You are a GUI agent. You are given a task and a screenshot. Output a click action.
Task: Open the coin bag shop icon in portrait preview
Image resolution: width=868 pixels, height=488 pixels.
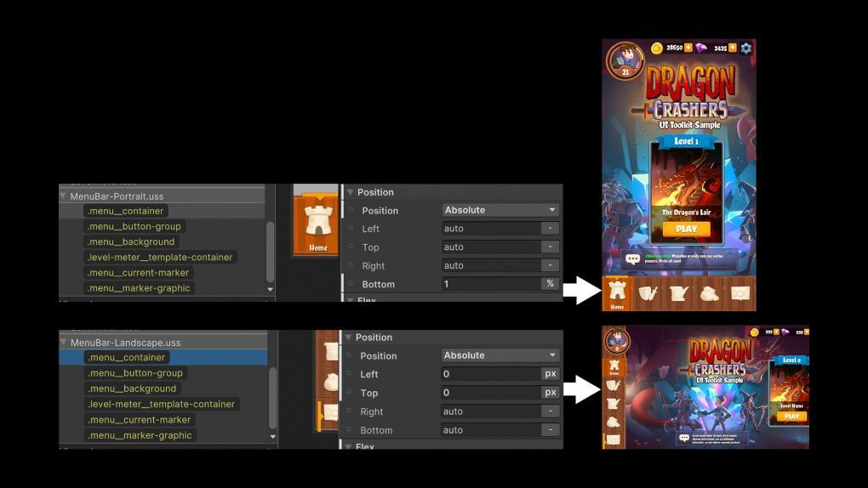point(709,294)
